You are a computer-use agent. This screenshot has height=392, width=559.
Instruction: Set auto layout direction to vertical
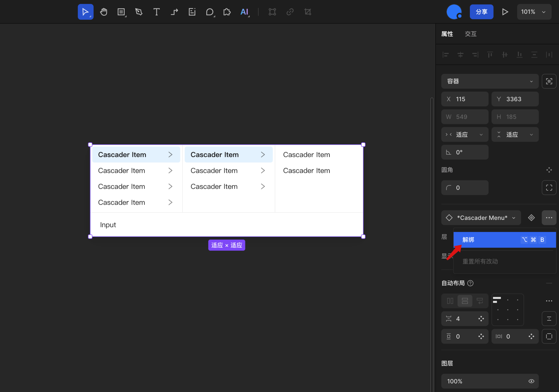tap(465, 301)
